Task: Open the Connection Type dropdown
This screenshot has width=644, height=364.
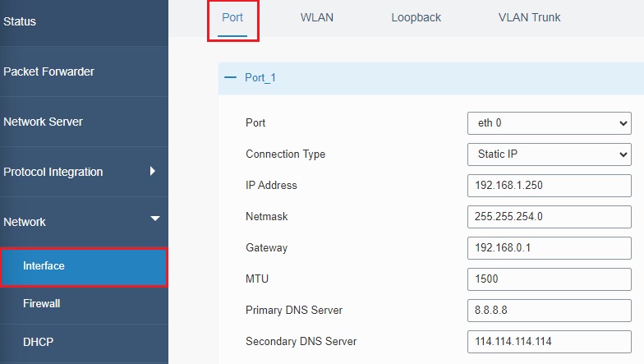Action: [549, 154]
